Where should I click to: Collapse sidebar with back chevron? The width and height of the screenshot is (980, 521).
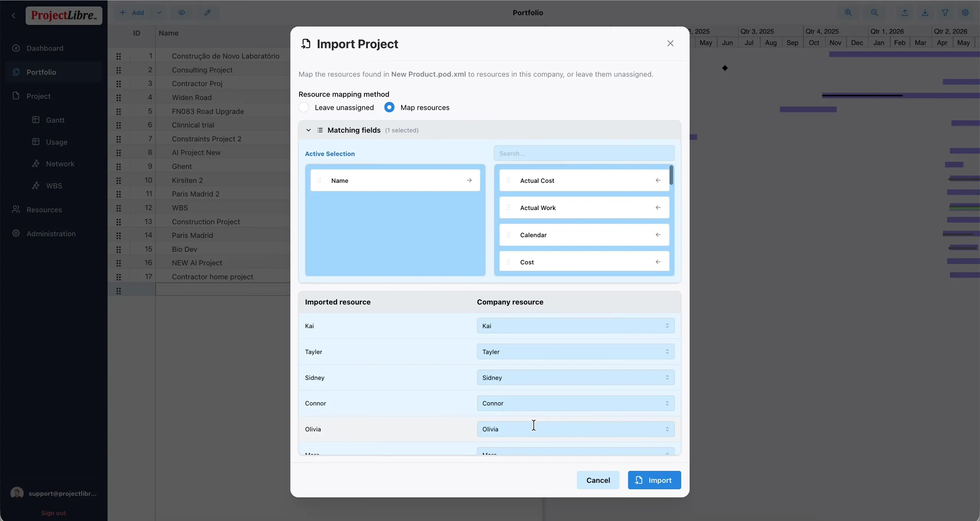point(13,15)
